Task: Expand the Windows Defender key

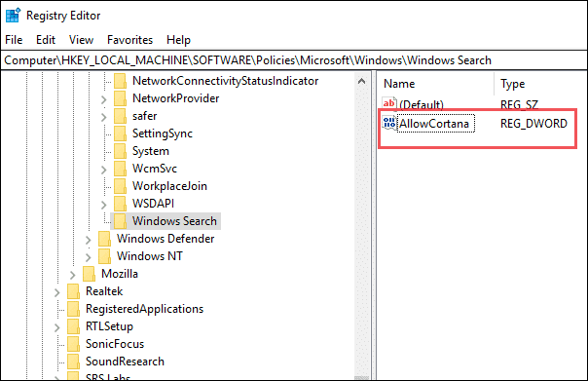Action: [89, 240]
